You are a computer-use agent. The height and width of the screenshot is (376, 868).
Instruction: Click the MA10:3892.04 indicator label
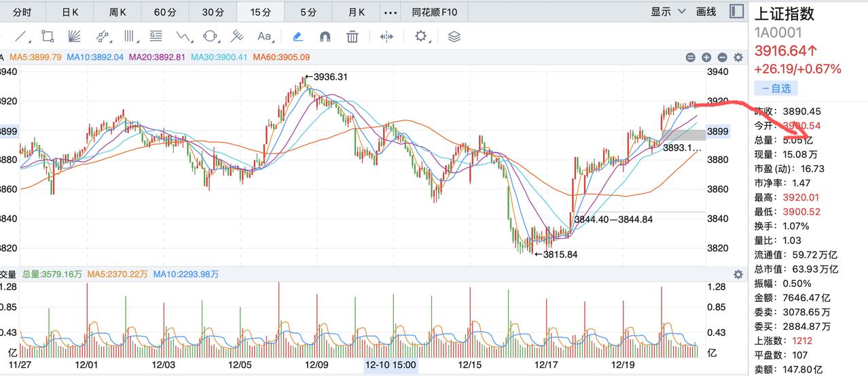point(96,58)
